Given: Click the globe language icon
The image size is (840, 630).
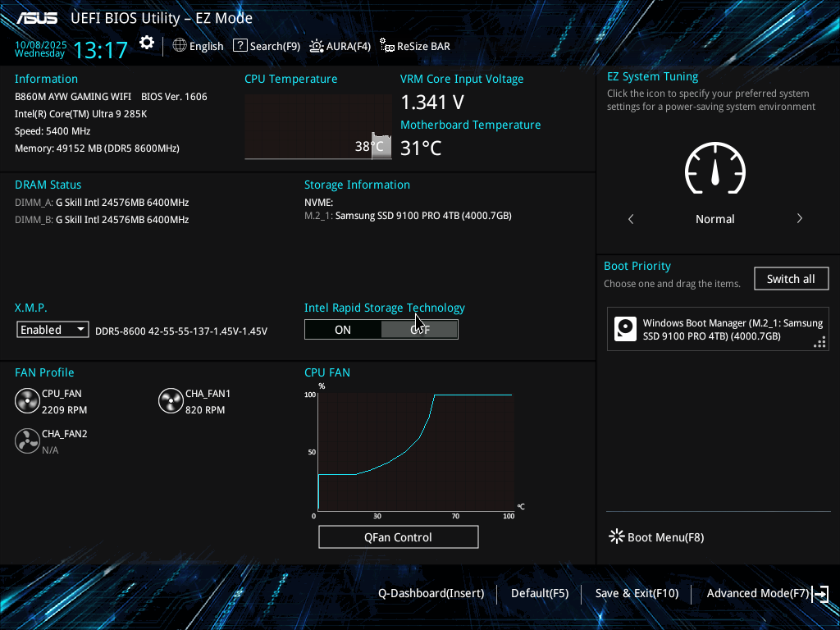Looking at the screenshot, I should [180, 46].
